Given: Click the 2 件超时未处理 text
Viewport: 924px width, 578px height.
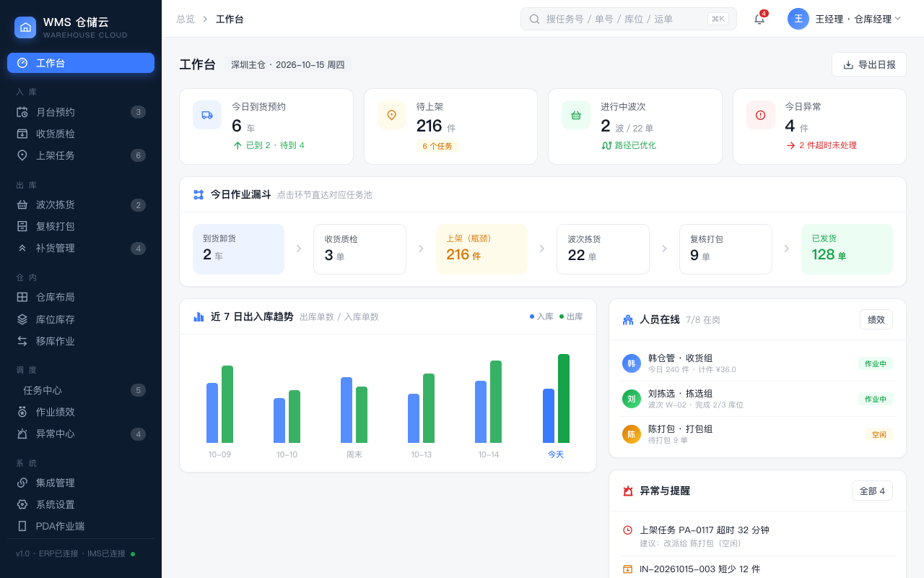Looking at the screenshot, I should click(x=828, y=145).
